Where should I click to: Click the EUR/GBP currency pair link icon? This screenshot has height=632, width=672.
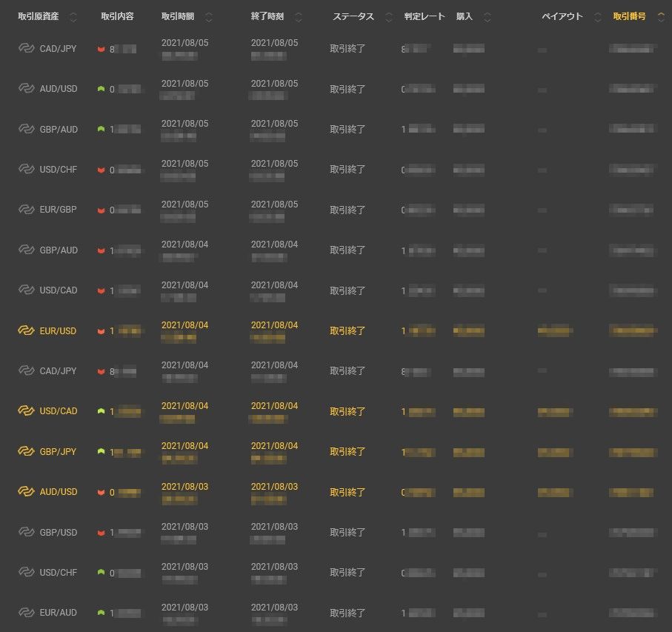pyautogui.click(x=27, y=210)
